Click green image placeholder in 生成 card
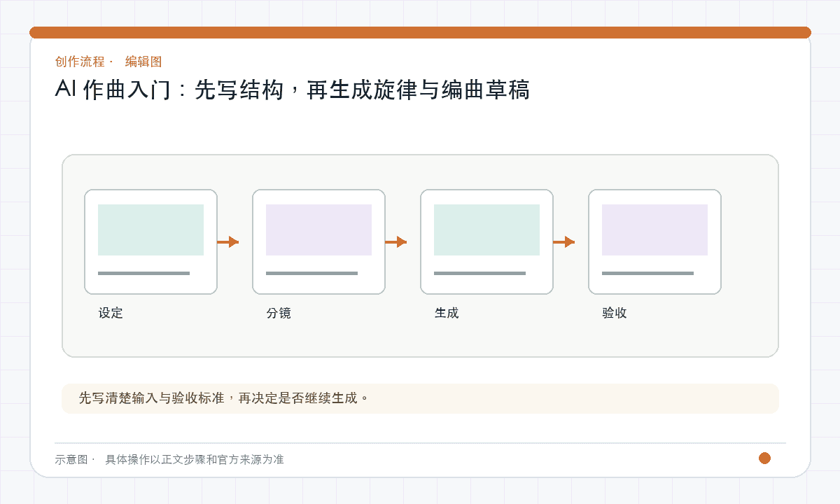This screenshot has height=504, width=840. 486,230
